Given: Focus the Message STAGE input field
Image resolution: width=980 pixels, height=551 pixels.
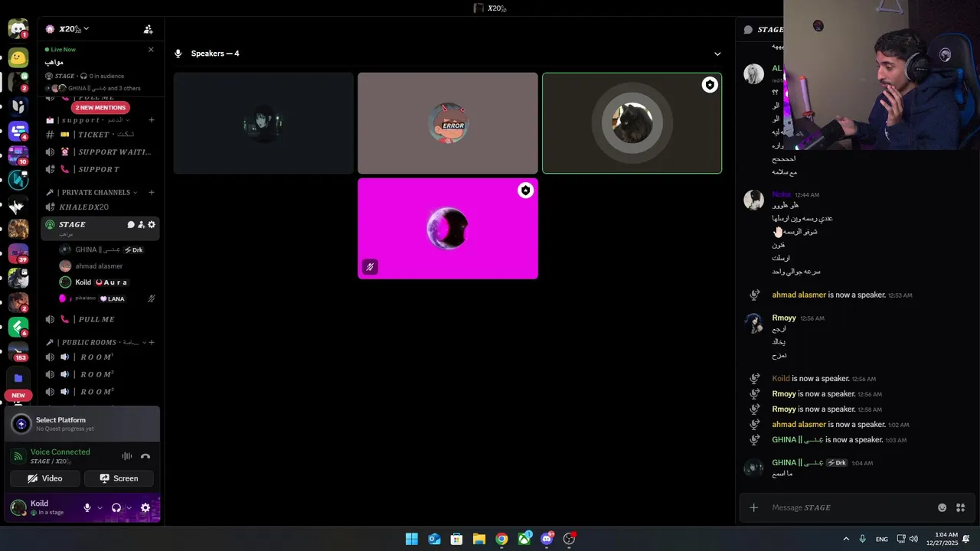Looking at the screenshot, I should [850, 507].
